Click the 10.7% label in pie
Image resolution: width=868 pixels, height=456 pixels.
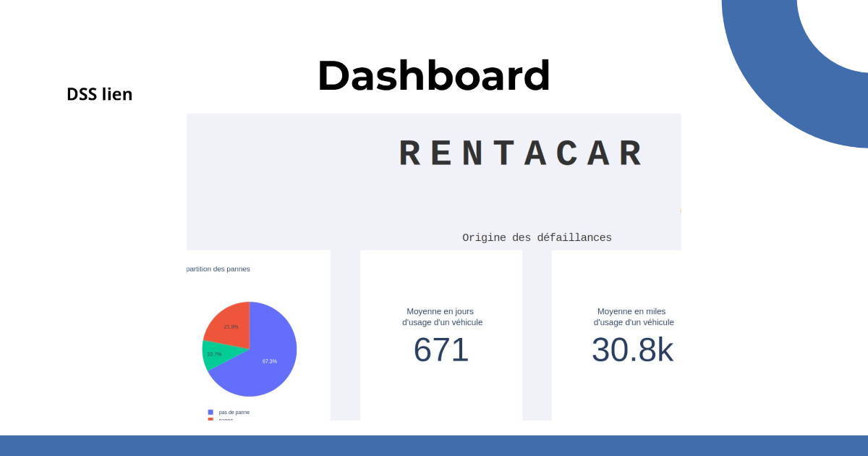[x=214, y=354]
